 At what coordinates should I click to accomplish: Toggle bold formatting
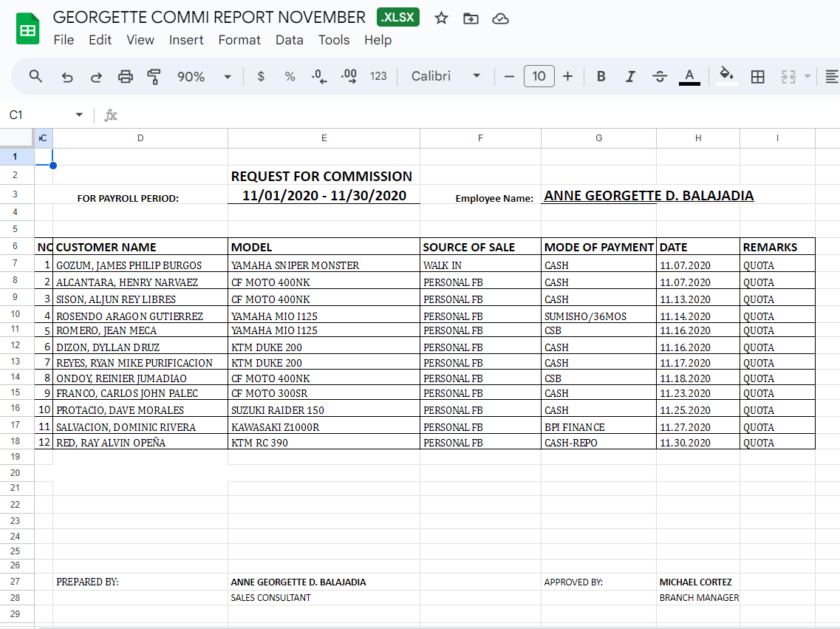[601, 77]
